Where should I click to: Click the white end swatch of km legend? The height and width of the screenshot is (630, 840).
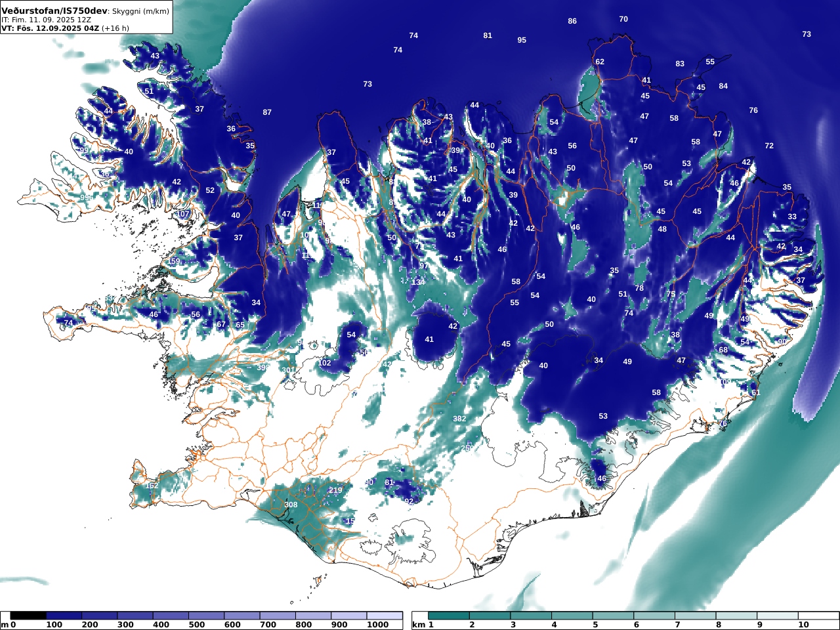(818, 616)
